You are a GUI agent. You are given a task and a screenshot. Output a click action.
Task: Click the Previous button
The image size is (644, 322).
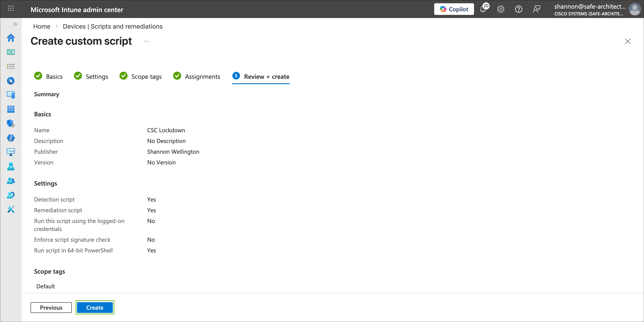(x=51, y=308)
